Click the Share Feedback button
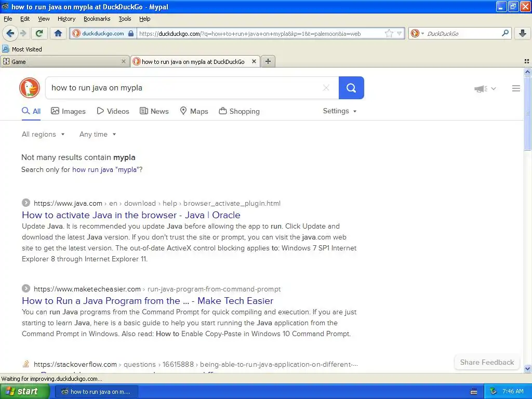532x399 pixels. click(x=487, y=362)
